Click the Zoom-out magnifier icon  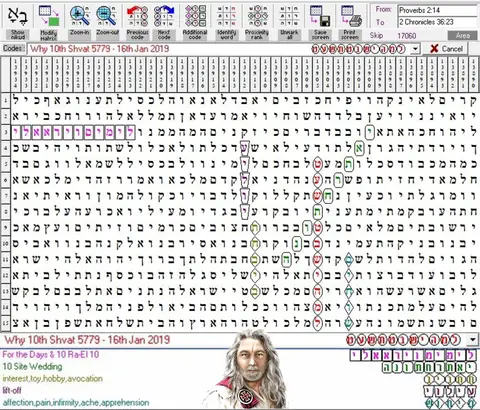[106, 16]
